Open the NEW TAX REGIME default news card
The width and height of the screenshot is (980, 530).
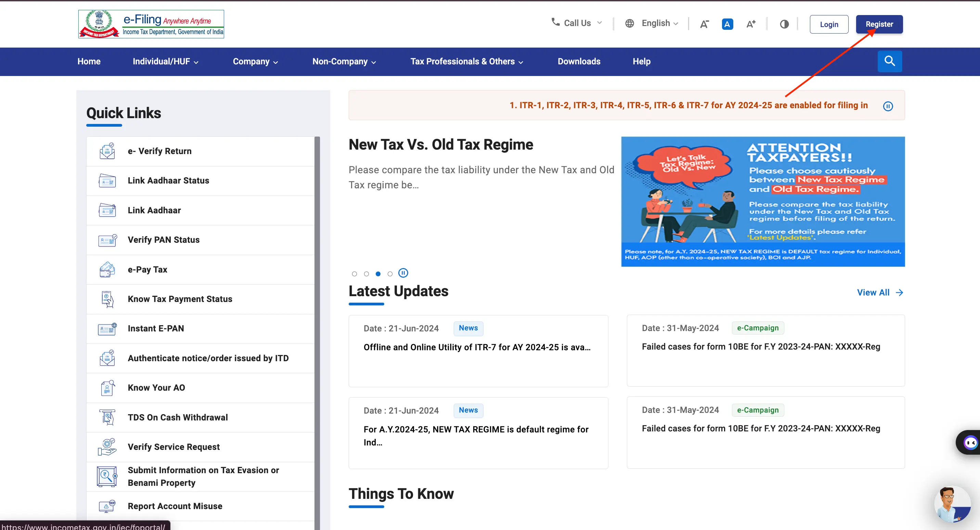point(478,433)
